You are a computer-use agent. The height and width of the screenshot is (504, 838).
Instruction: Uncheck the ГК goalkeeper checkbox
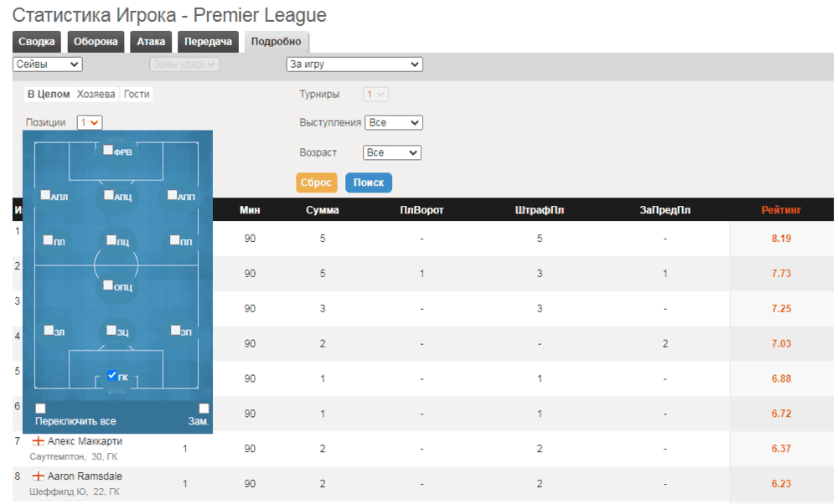(x=112, y=376)
